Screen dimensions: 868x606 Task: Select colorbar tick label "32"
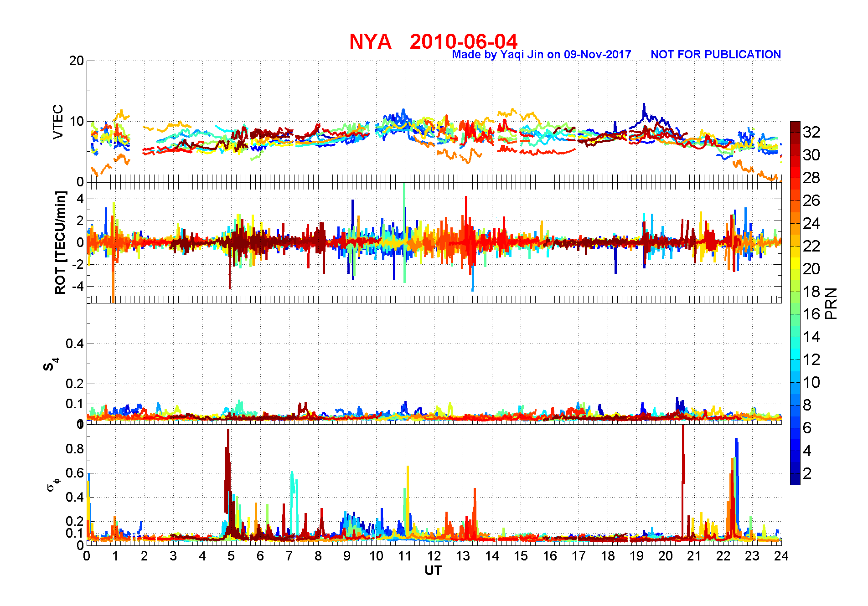tap(811, 132)
